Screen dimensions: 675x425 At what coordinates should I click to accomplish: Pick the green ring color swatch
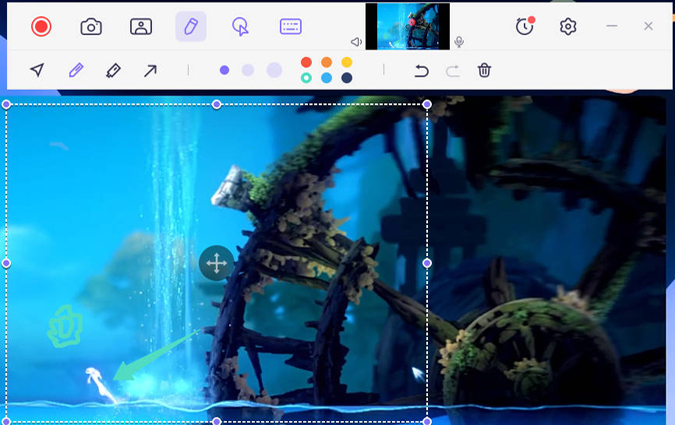point(307,78)
